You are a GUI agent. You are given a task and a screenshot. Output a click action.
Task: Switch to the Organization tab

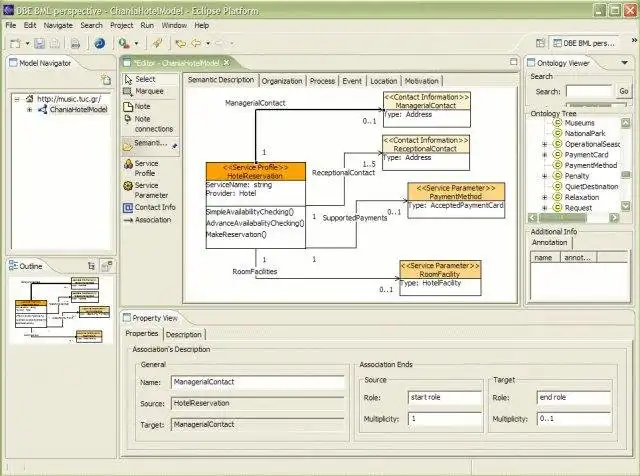pyautogui.click(x=282, y=81)
